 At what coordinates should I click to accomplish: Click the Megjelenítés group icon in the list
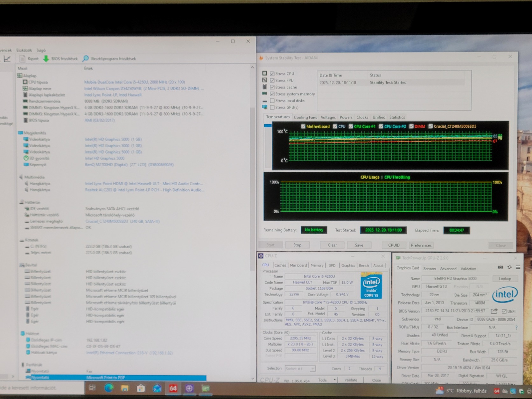[20, 133]
